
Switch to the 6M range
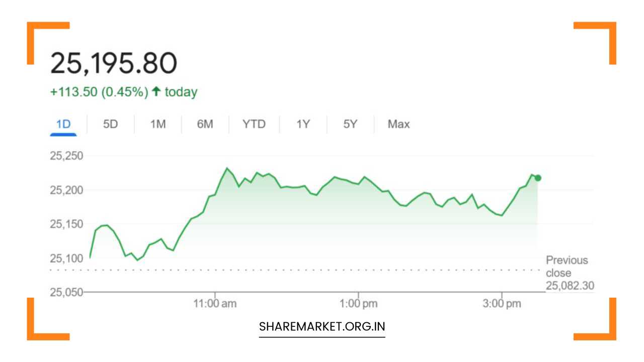tap(205, 124)
